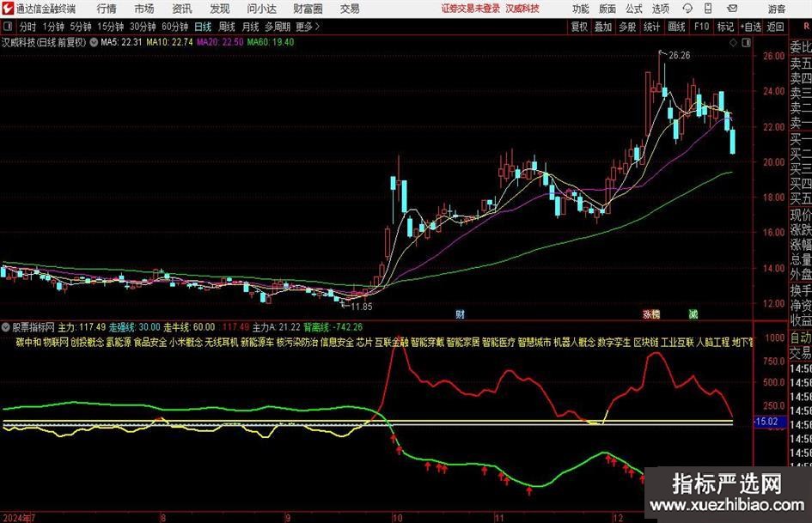This screenshot has height=523, width=812.
Task: Click the 碳中和 concept tag
Action: [28, 343]
